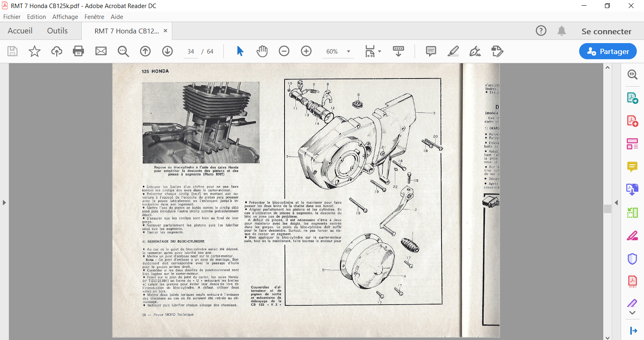The height and width of the screenshot is (340, 644).
Task: Click the page number input field
Action: (191, 52)
